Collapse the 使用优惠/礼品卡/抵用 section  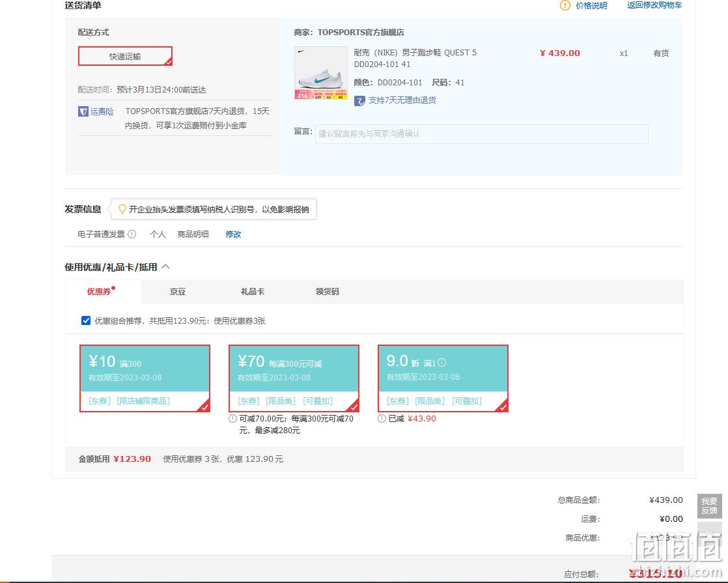click(x=165, y=267)
